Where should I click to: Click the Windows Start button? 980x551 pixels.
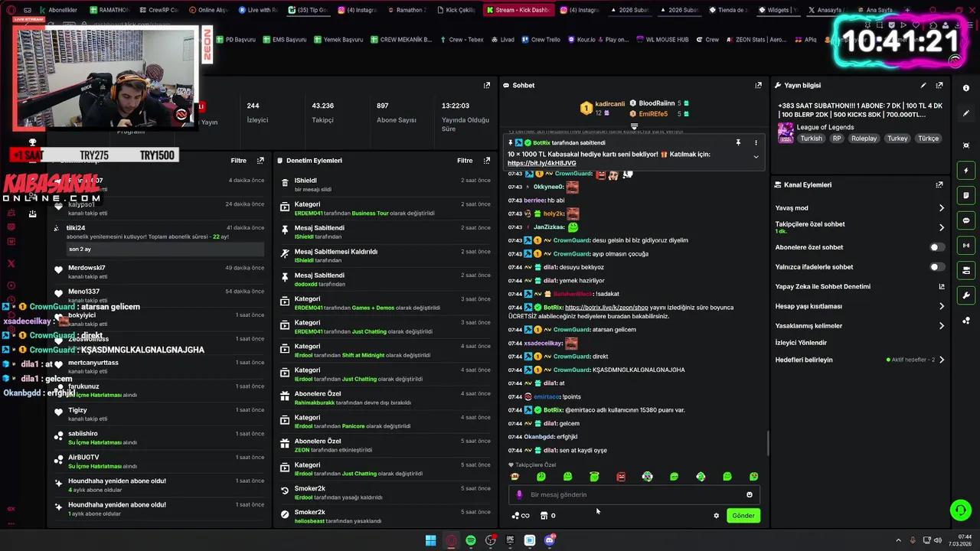(431, 540)
